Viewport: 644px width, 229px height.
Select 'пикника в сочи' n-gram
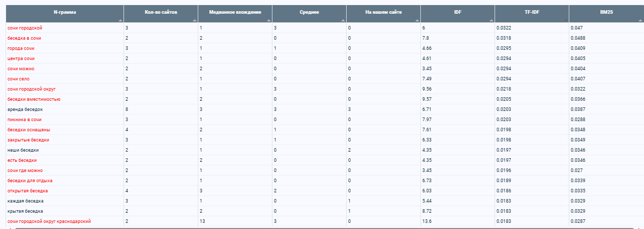coord(24,120)
